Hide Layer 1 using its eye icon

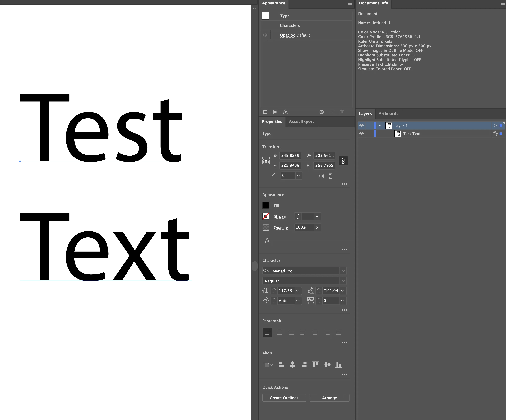[x=361, y=125]
